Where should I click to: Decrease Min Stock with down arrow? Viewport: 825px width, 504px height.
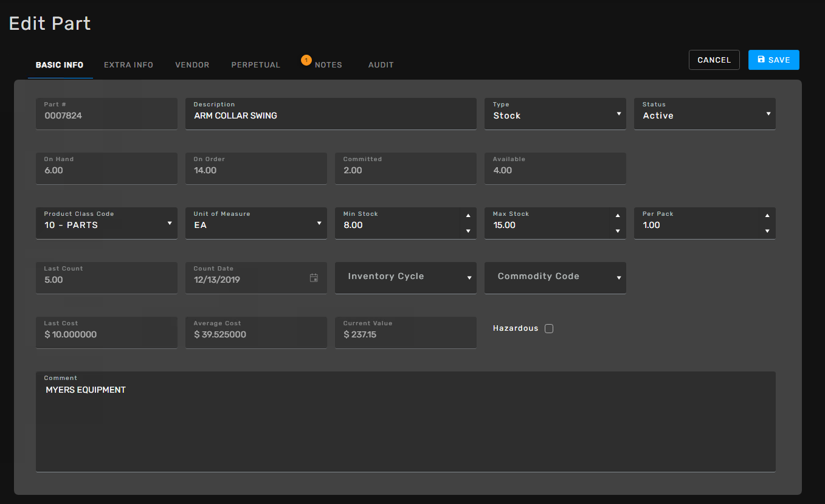coord(468,231)
